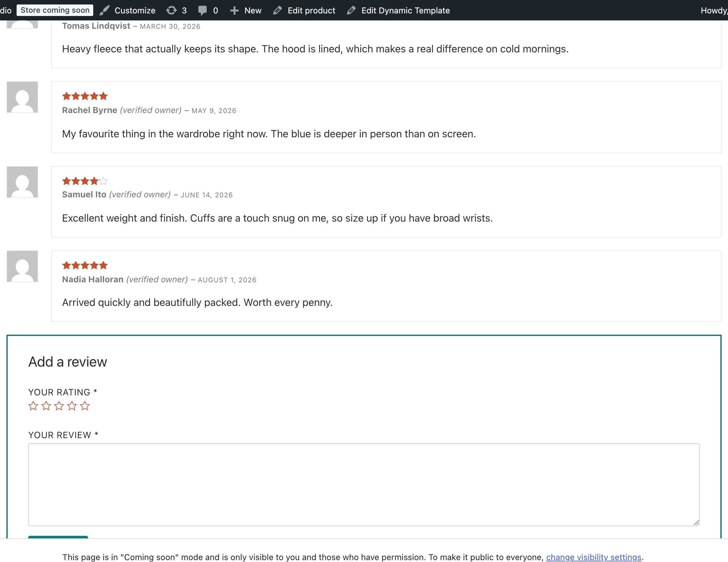Viewport: 728px width, 562px height.
Task: Click the MARCH 30, 2026 review date
Action: pyautogui.click(x=170, y=26)
